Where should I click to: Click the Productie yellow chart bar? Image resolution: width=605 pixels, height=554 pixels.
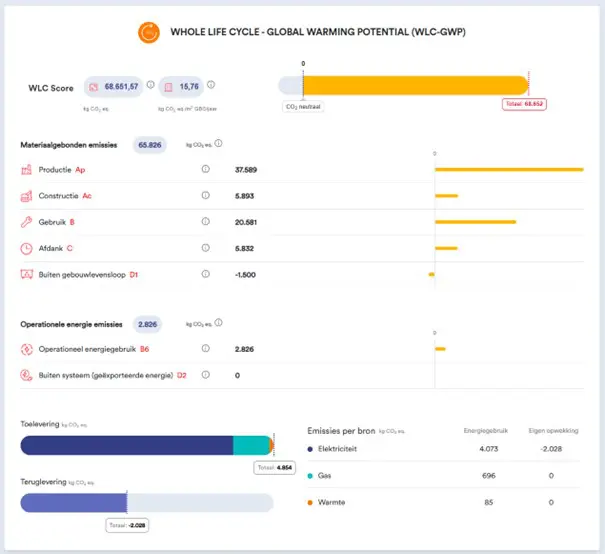(508, 170)
